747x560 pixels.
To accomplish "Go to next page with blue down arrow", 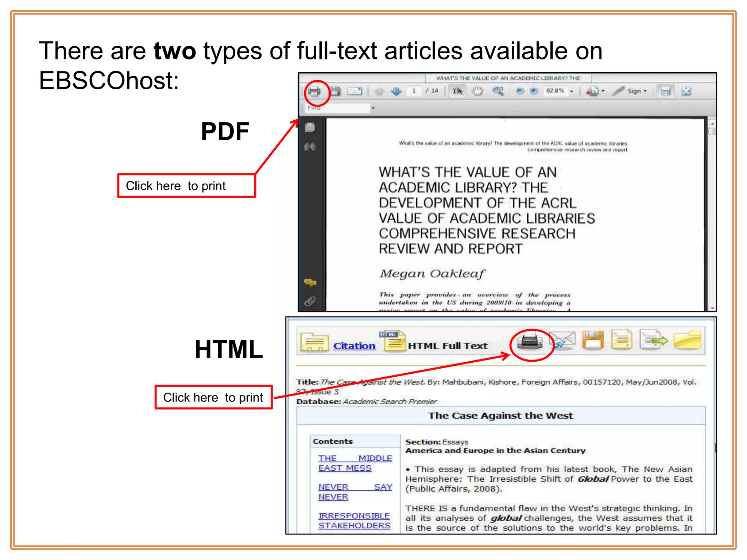I will click(x=396, y=91).
